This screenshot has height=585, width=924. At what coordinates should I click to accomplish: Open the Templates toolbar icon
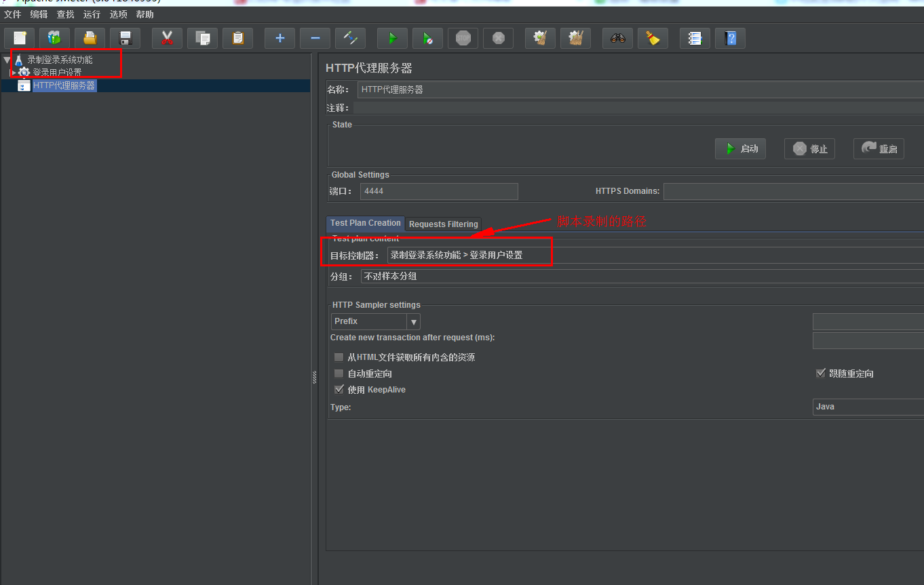pyautogui.click(x=55, y=38)
